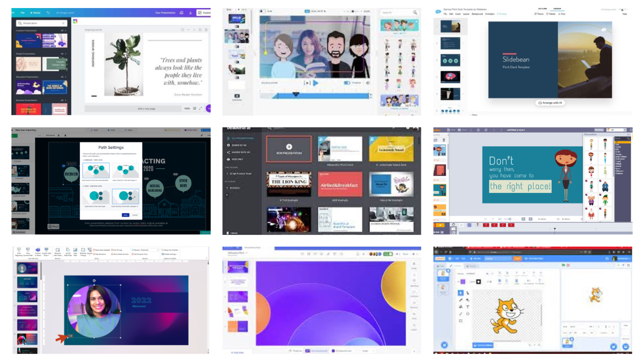644x362 pixels.
Task: Click Cancel in the Prezi Path Settings dialog
Action: (x=135, y=215)
